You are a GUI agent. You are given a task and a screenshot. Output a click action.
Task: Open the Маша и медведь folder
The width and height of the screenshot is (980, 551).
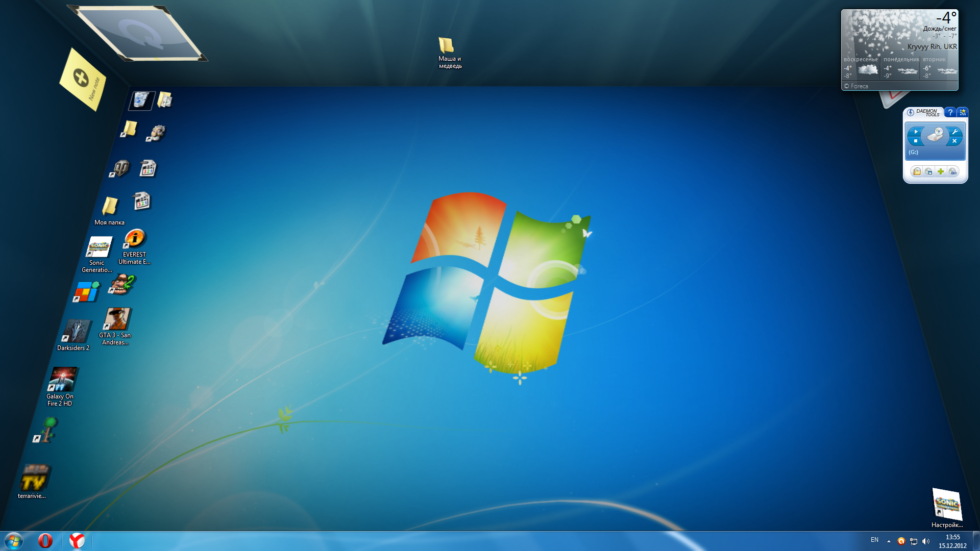[x=449, y=53]
